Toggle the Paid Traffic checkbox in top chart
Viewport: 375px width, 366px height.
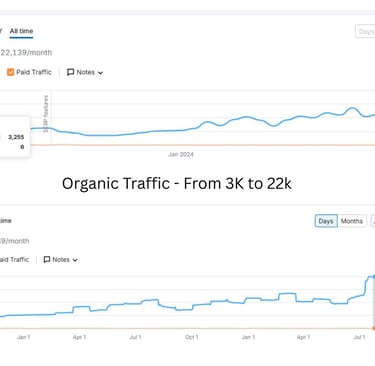pos(10,72)
